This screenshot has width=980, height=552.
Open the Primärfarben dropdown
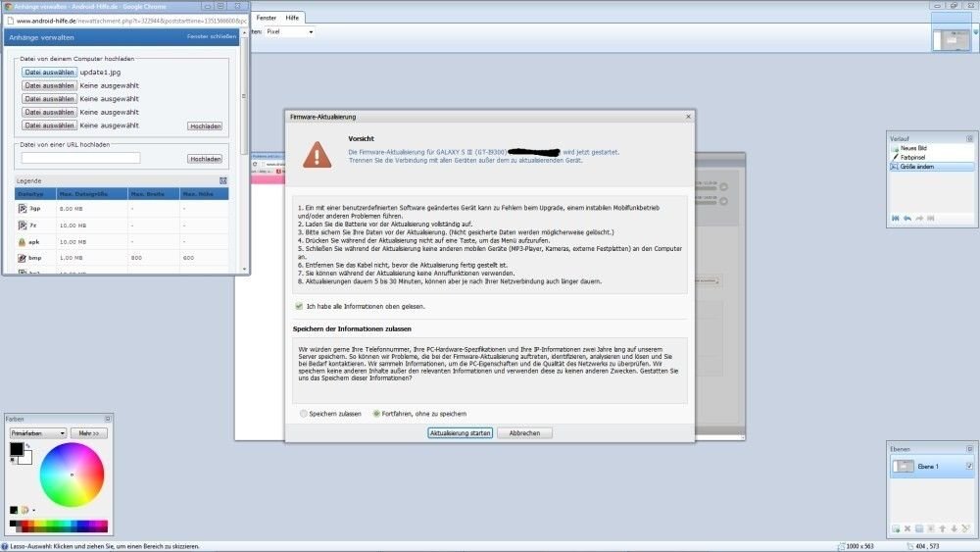point(38,433)
